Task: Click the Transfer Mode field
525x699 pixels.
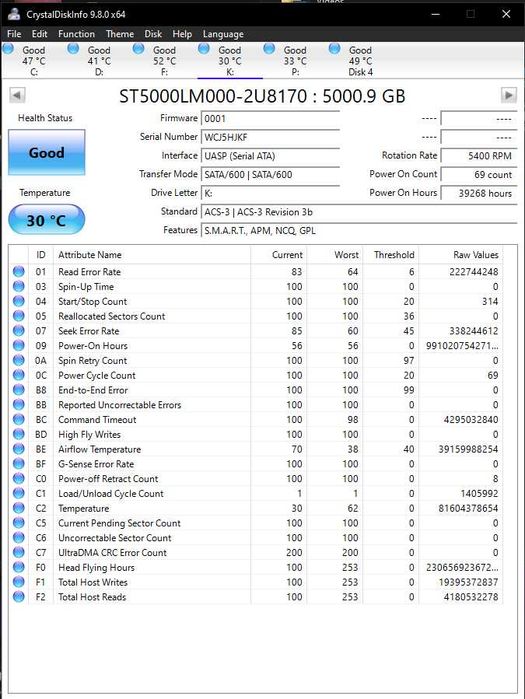Action: pos(271,175)
